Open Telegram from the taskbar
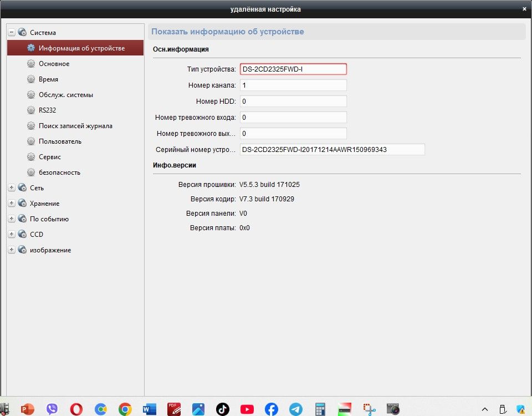Viewport: 532px width, 416px height. [296, 409]
